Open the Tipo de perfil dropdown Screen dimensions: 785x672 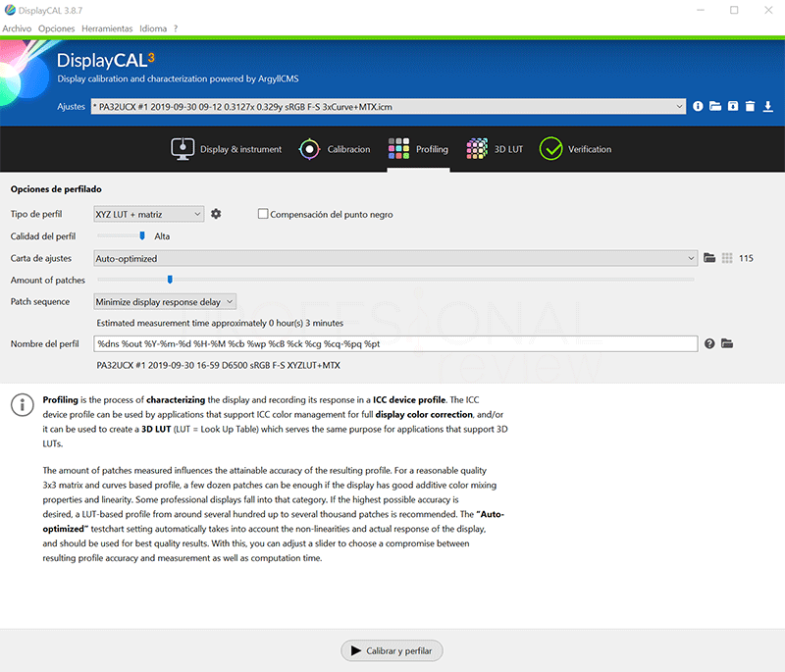[149, 214]
